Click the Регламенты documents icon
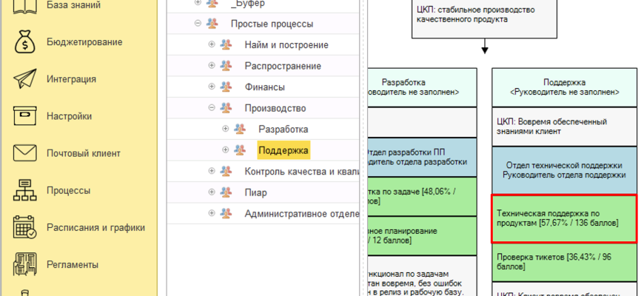The width and height of the screenshot is (644, 296). point(25,264)
